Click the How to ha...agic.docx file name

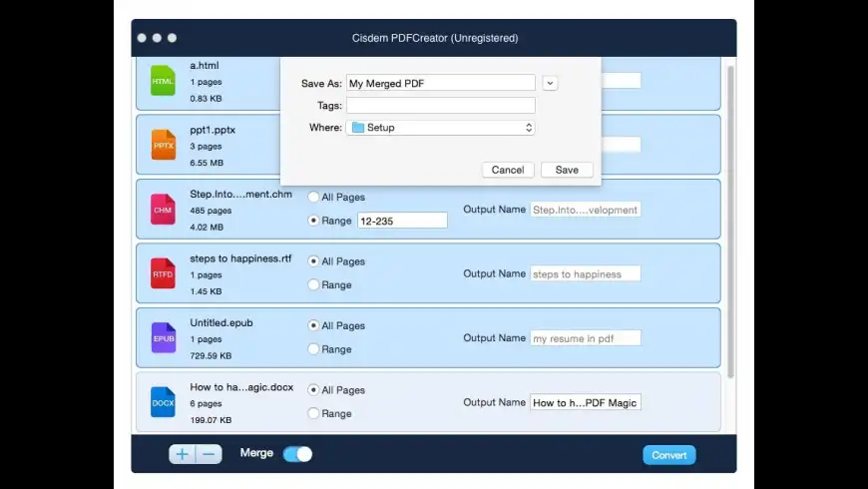tap(241, 387)
